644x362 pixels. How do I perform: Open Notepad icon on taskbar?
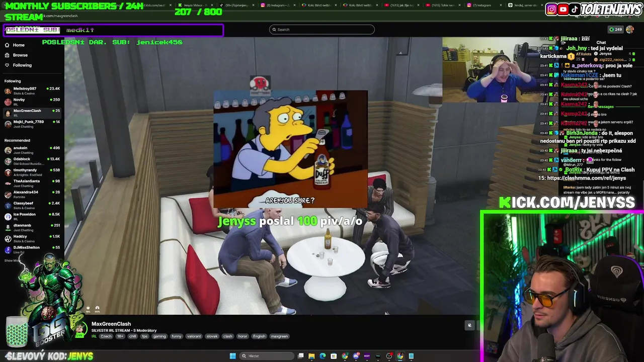[x=411, y=356]
